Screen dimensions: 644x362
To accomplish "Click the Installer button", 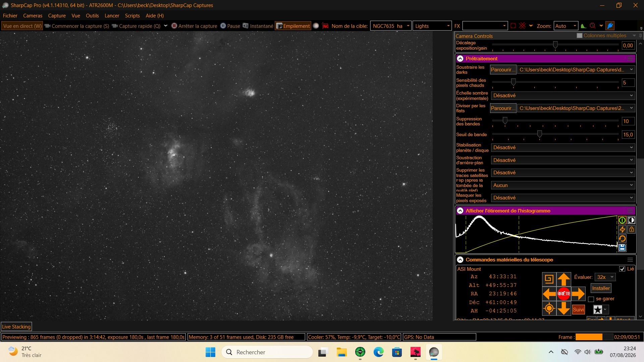I will point(601,288).
